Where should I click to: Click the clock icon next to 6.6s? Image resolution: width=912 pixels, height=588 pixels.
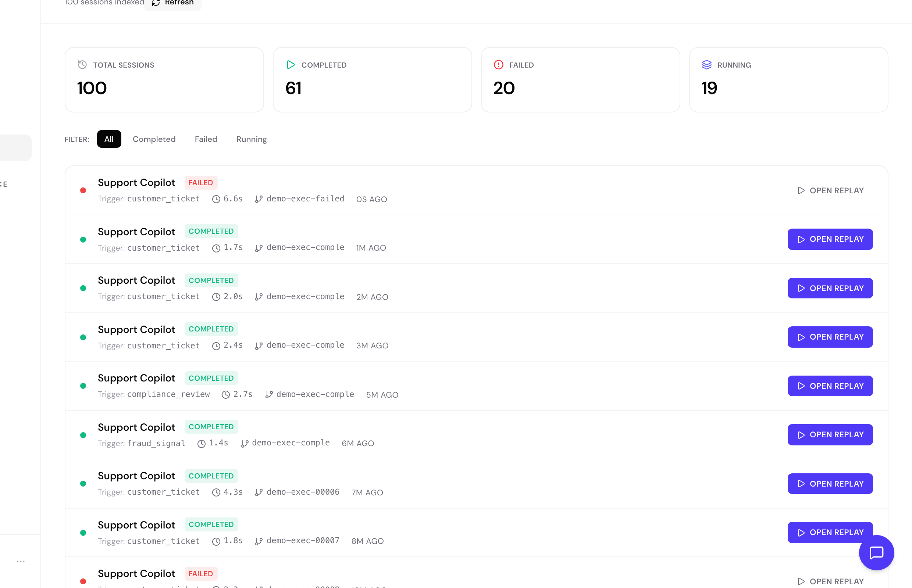click(x=216, y=199)
